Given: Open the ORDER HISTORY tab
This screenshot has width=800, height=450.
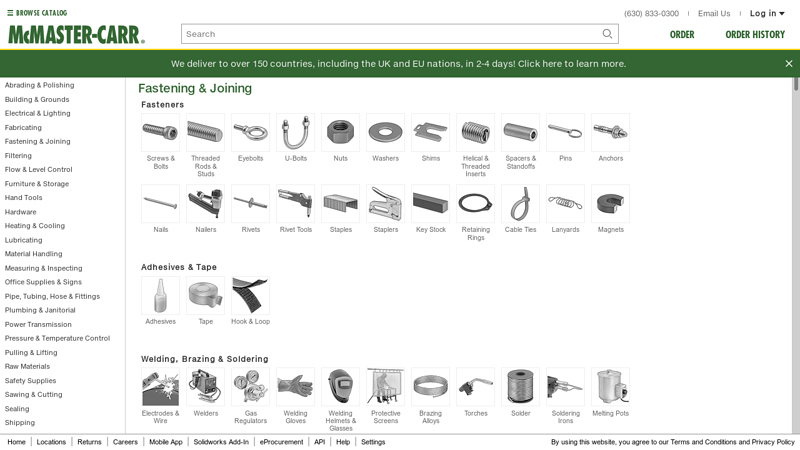Looking at the screenshot, I should [x=755, y=35].
